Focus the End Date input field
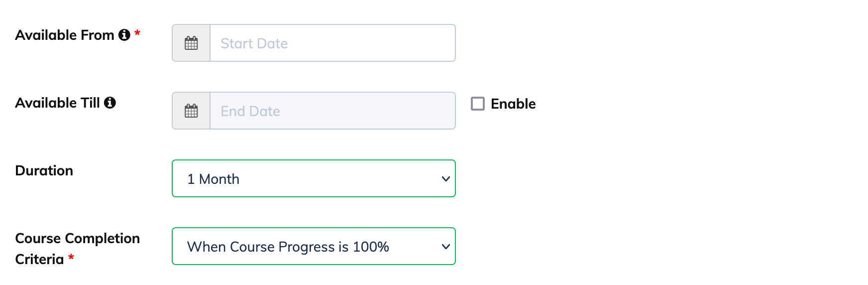This screenshot has height=285, width=868. pyautogui.click(x=332, y=111)
